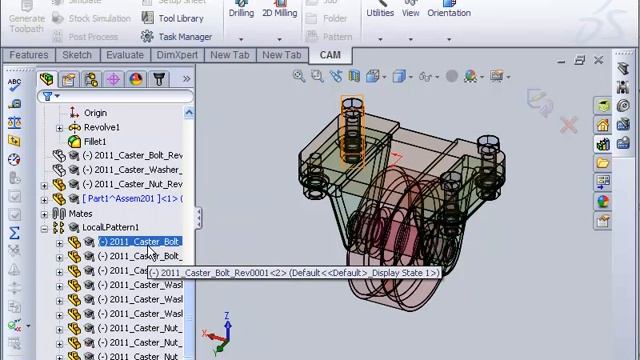Click Zoom to Fit in view toolbar
This screenshot has width=640, height=360.
299,76
